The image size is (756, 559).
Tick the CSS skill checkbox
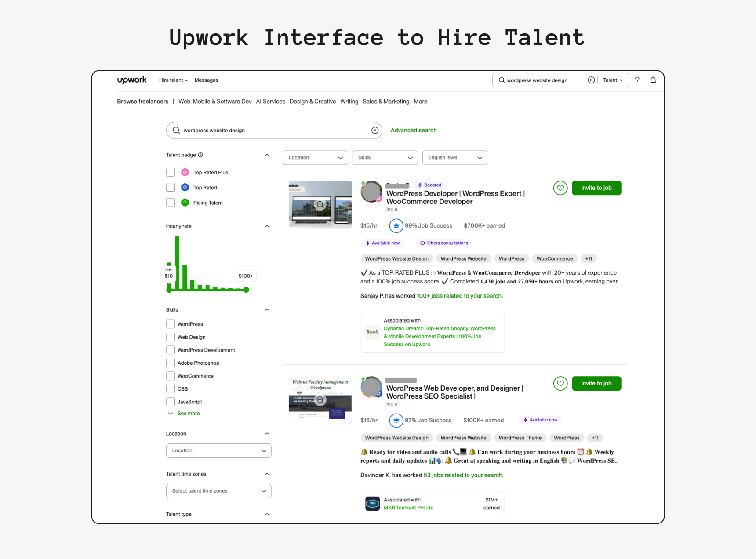click(x=171, y=389)
